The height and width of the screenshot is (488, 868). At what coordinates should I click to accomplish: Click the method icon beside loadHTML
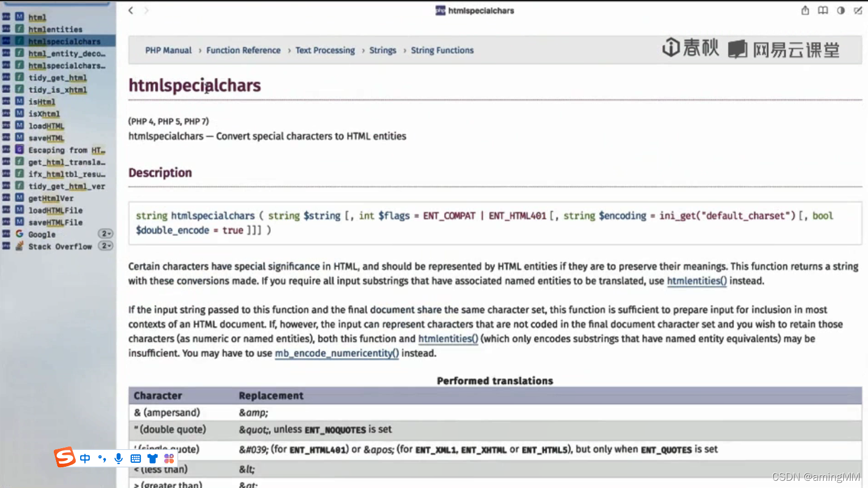point(20,126)
